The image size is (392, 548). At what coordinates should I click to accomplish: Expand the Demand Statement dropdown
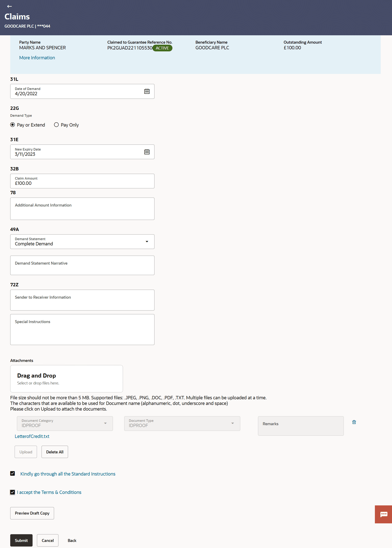pyautogui.click(x=147, y=241)
